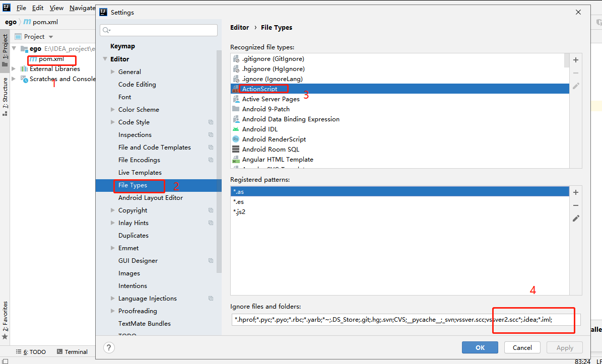Edit the selected recognized file type
The height and width of the screenshot is (364, 602).
(x=575, y=86)
